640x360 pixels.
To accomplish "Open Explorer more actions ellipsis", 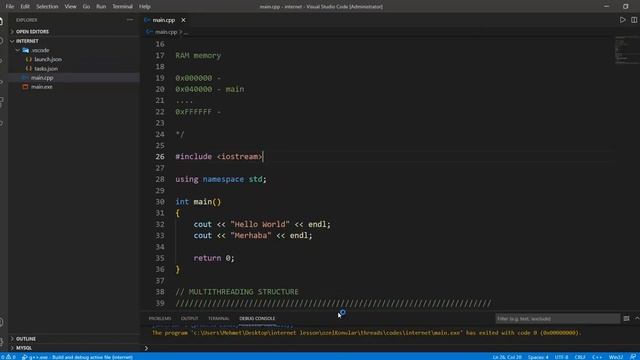I will [x=130, y=20].
